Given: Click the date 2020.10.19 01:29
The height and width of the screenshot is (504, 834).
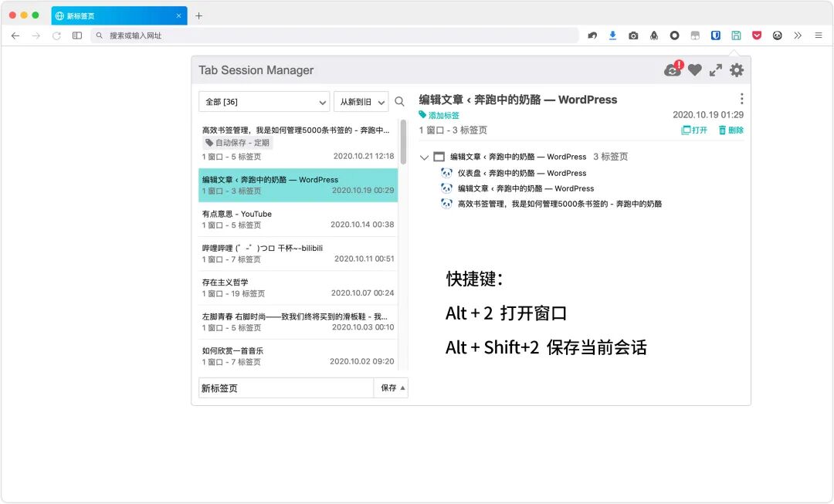Looking at the screenshot, I should tap(708, 115).
